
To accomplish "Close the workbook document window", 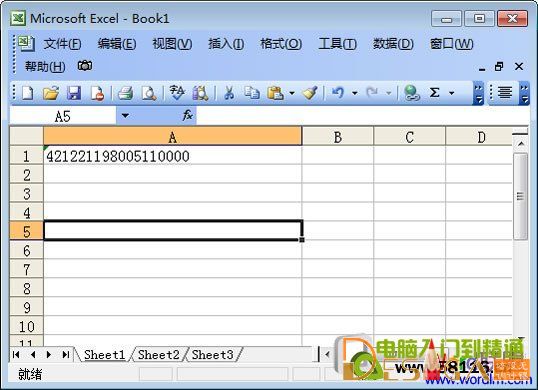I will [519, 67].
